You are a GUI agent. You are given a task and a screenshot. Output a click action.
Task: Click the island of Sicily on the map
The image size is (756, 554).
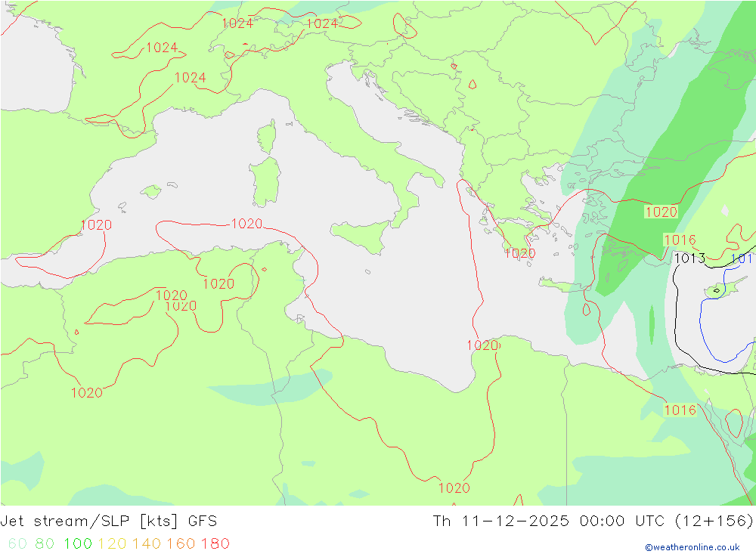tap(360, 237)
